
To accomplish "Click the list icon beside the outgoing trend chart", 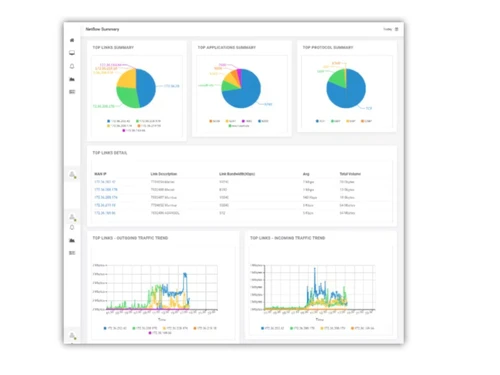I will click(x=72, y=253).
